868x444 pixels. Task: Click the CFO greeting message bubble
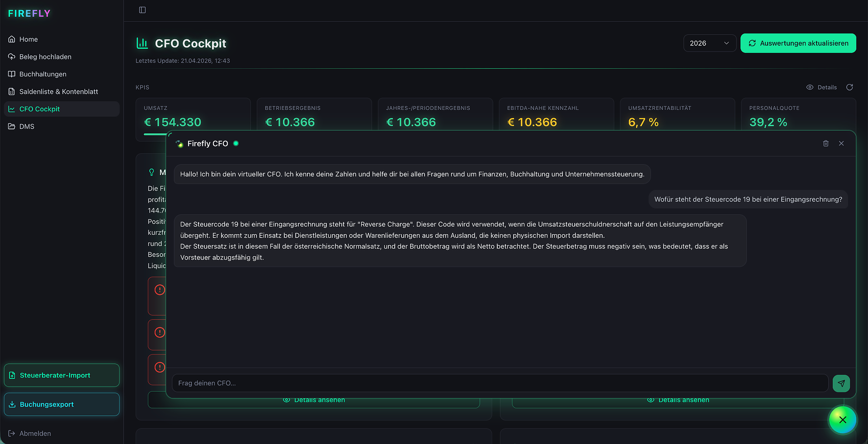pyautogui.click(x=412, y=174)
